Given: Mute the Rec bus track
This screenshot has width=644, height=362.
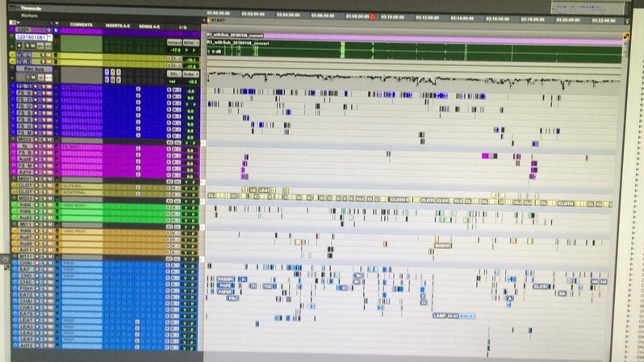Looking at the screenshot, I should click(x=33, y=77).
